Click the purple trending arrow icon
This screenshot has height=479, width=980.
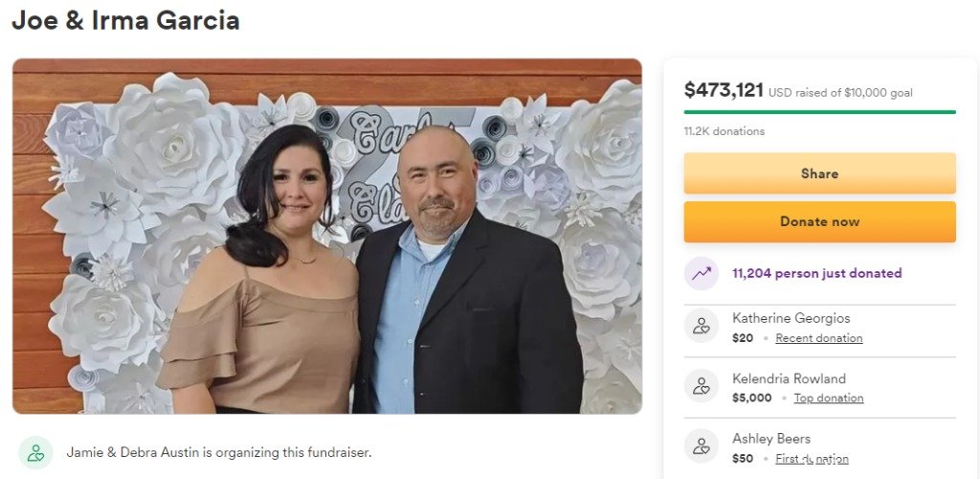tap(702, 273)
